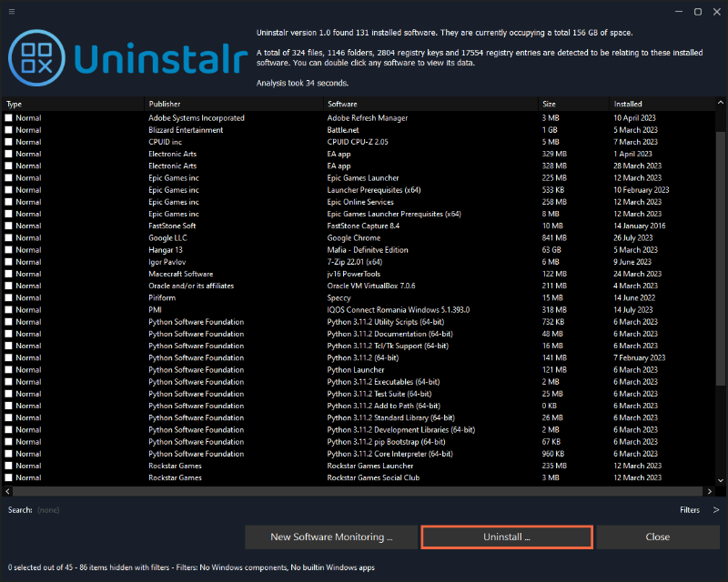Image resolution: width=728 pixels, height=582 pixels.
Task: Open the hamburger menu
Action: [11, 10]
